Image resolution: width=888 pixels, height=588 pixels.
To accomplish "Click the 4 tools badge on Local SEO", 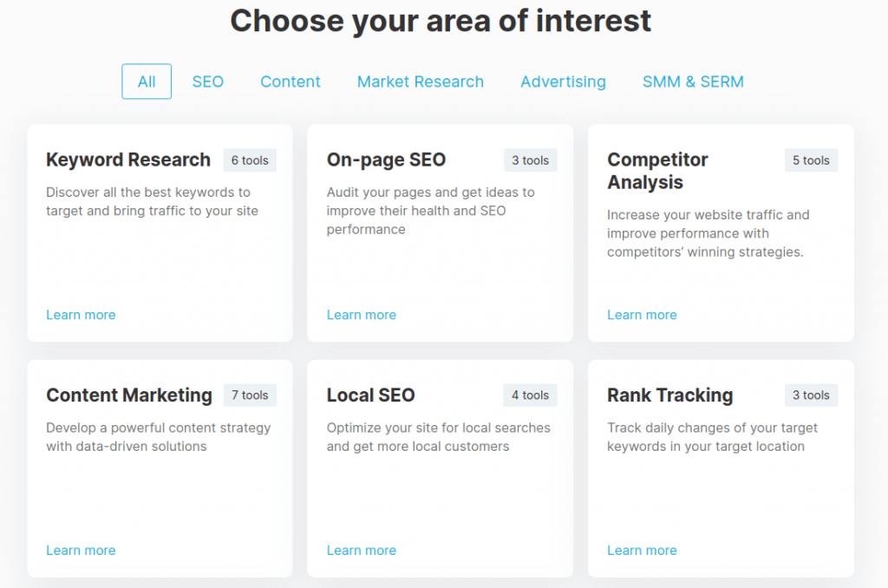I will coord(530,395).
